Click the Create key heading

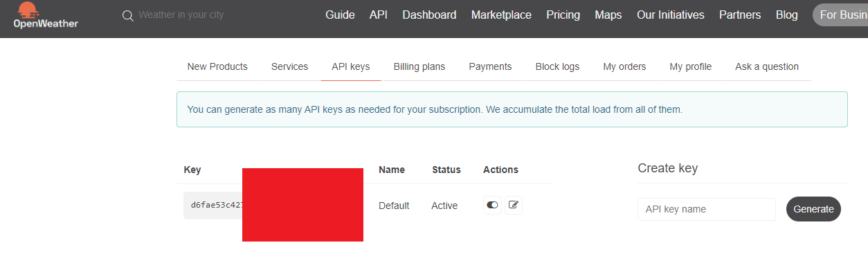pos(668,168)
